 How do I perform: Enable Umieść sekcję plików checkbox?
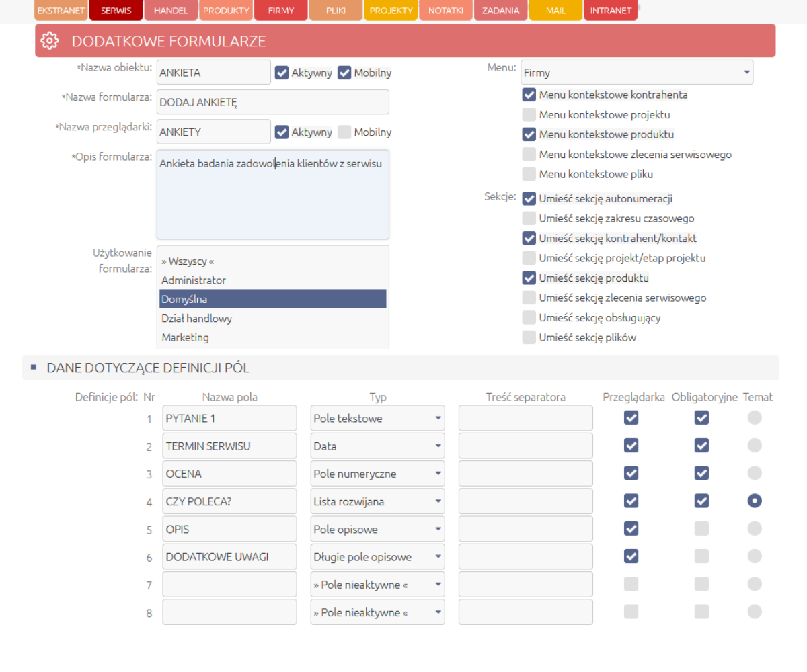coord(529,337)
